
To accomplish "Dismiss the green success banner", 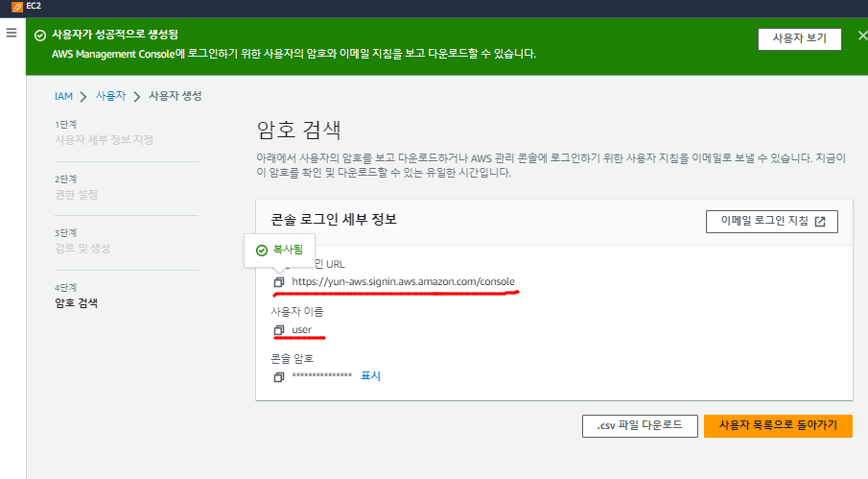I will (862, 36).
